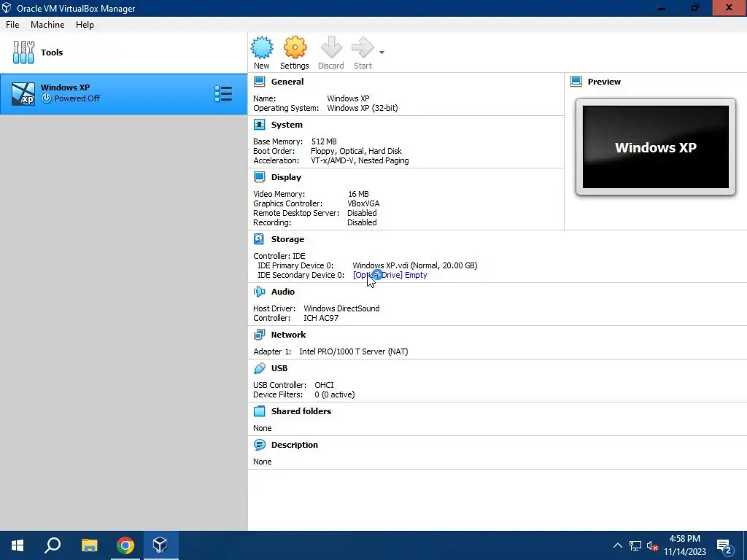Open Google Chrome from taskbar
The height and width of the screenshot is (560, 747).
(125, 545)
